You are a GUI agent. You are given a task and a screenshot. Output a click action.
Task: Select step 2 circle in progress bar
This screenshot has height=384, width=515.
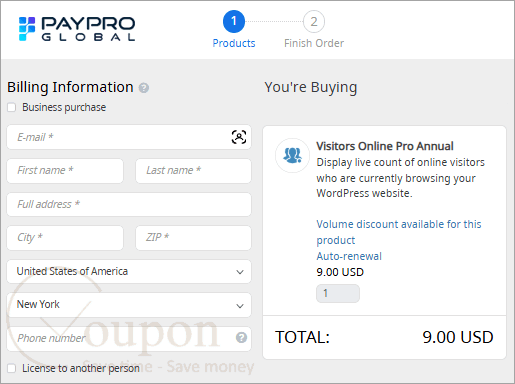pyautogui.click(x=314, y=22)
